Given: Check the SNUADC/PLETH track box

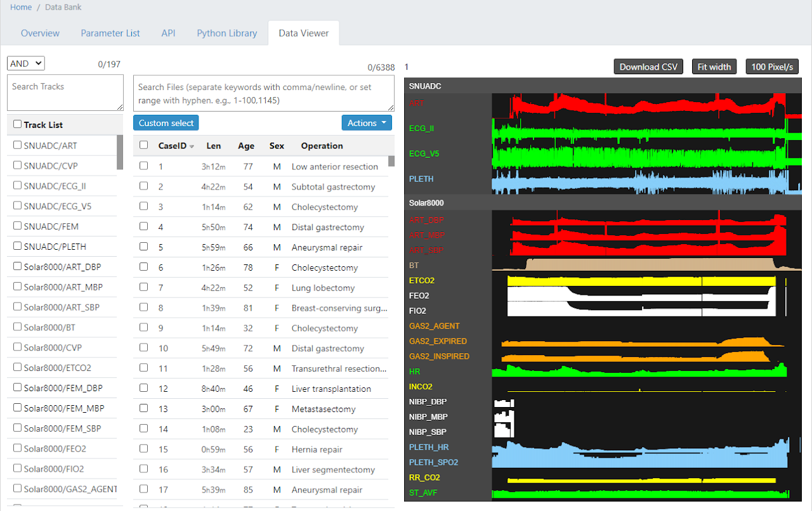Looking at the screenshot, I should 17,247.
